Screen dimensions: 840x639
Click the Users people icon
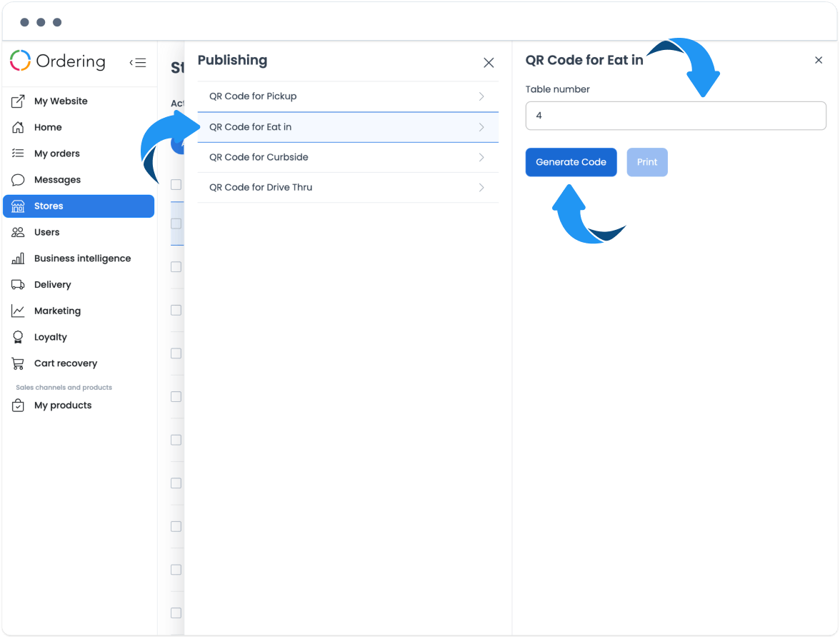point(18,232)
